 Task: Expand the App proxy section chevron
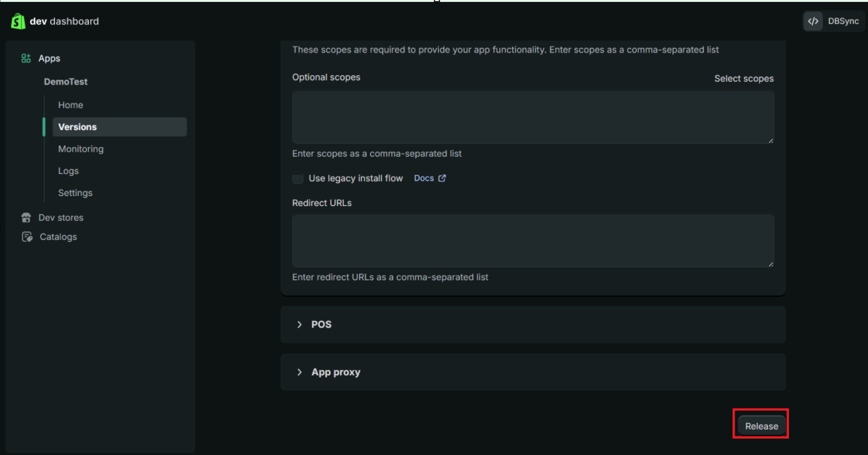[300, 372]
